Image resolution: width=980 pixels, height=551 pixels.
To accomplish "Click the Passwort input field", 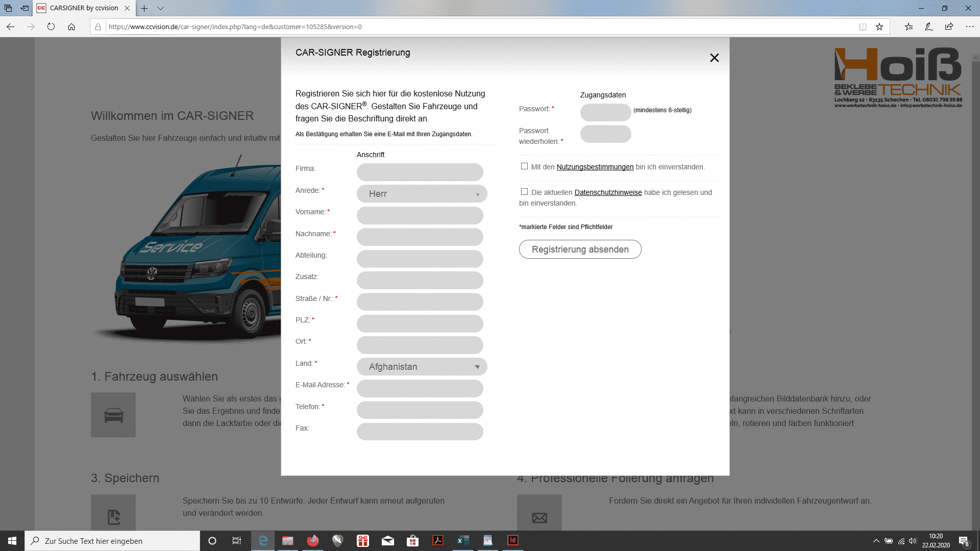I will tap(605, 112).
